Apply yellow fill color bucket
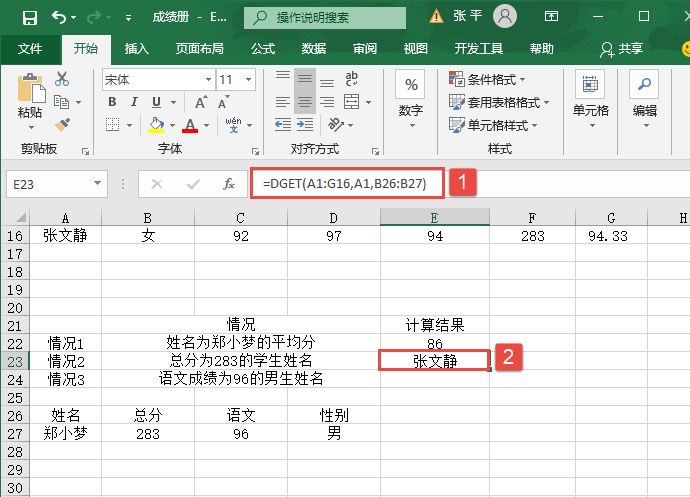Image resolution: width=690 pixels, height=497 pixels. [156, 125]
